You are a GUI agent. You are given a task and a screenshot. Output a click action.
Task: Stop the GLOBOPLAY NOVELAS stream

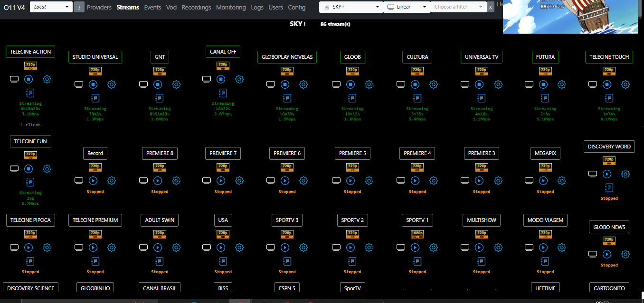[x=285, y=84]
